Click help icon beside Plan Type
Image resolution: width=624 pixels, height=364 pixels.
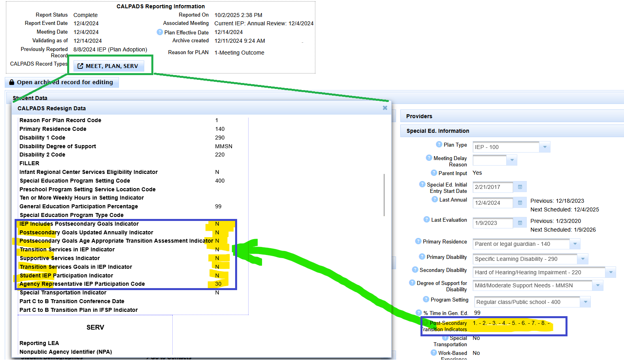pyautogui.click(x=439, y=145)
